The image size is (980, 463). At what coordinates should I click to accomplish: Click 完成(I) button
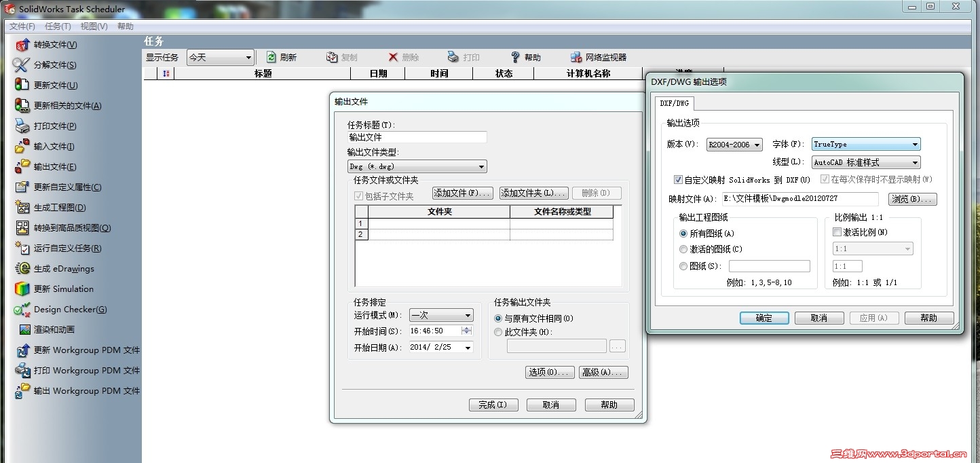[493, 405]
